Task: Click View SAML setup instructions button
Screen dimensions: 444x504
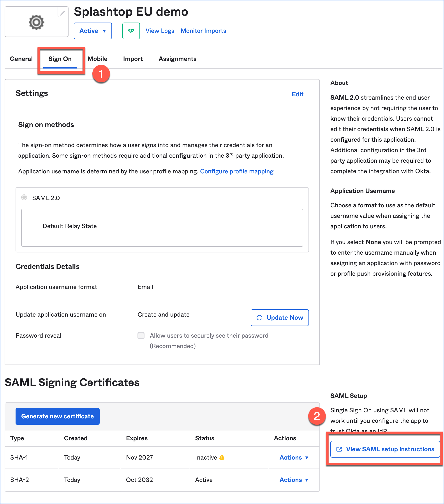Action: click(385, 449)
